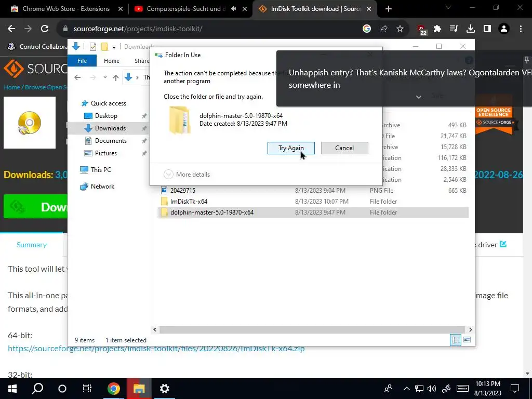The image size is (532, 399).
Task: Click the SourceForge Home breadcrumb link
Action: [12, 87]
